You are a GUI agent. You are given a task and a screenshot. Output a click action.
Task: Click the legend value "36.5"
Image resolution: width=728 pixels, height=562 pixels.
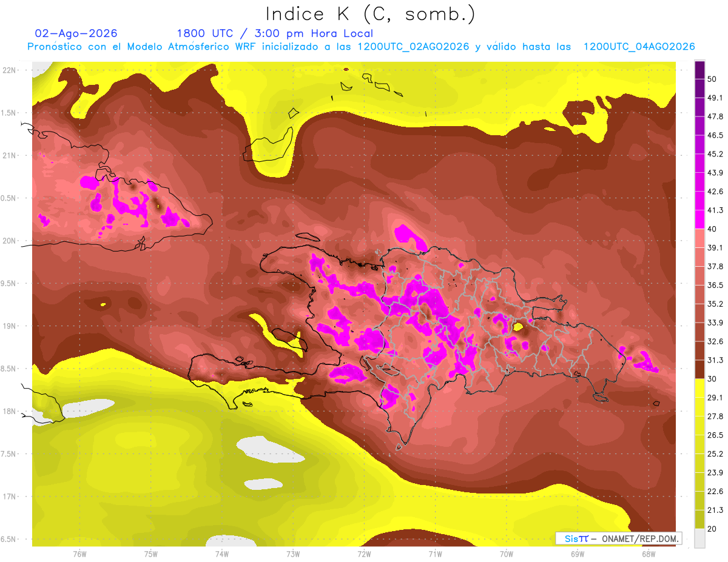[716, 285]
